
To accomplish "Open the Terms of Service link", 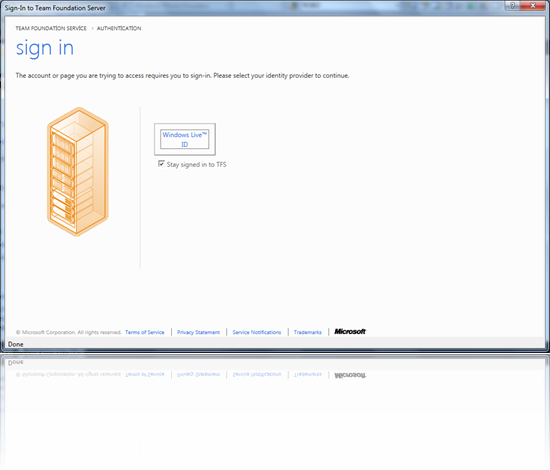I will pos(145,332).
